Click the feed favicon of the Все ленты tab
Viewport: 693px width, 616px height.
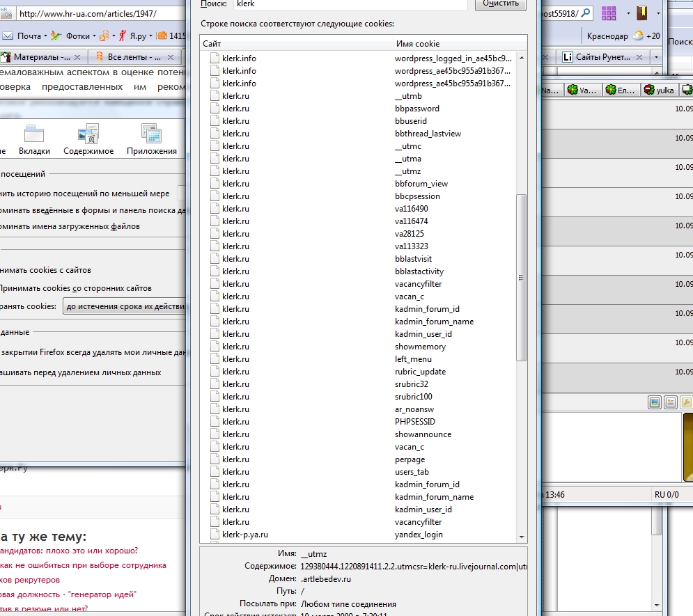100,57
